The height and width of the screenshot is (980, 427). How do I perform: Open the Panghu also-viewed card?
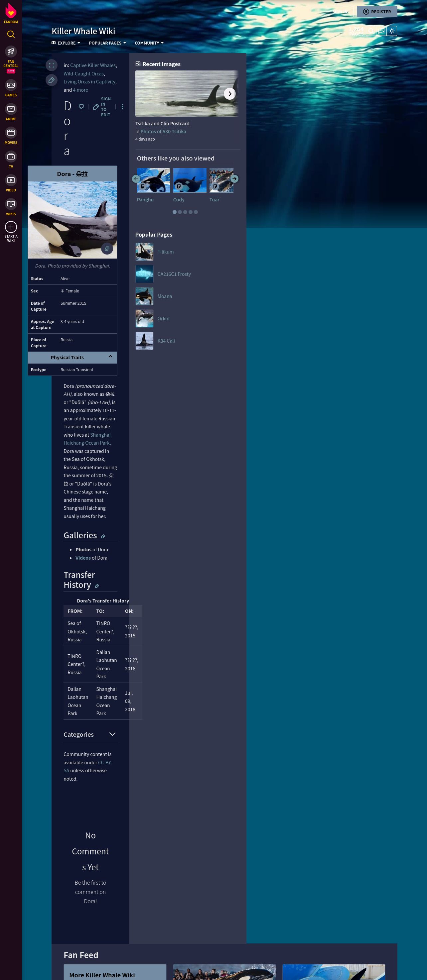coord(153,186)
